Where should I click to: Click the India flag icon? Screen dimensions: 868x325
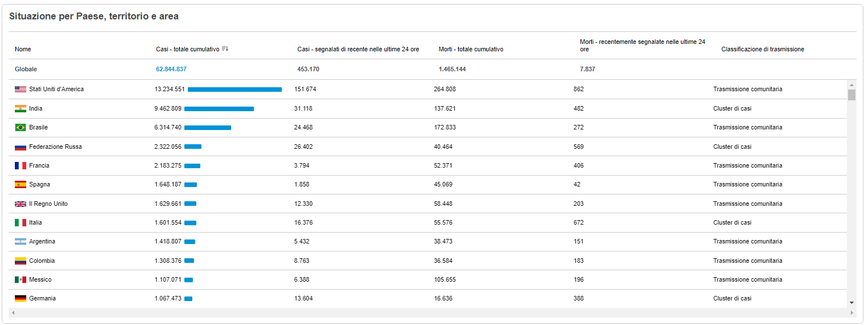[x=21, y=108]
